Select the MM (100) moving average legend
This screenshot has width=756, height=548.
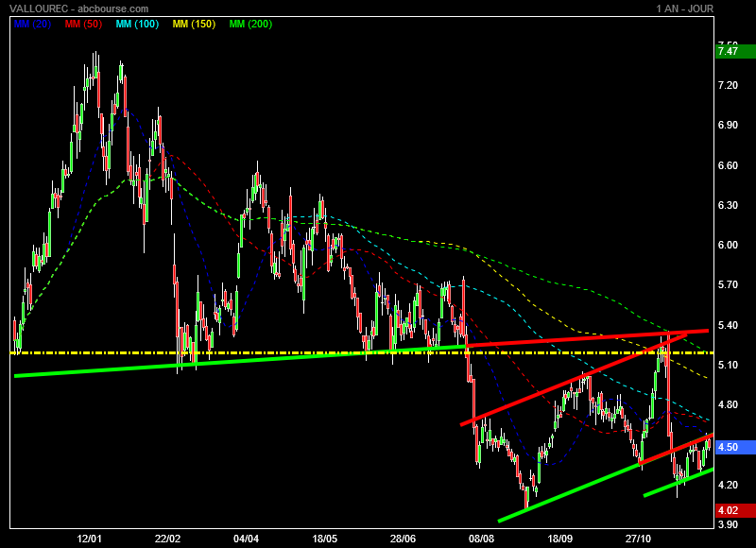tap(137, 25)
